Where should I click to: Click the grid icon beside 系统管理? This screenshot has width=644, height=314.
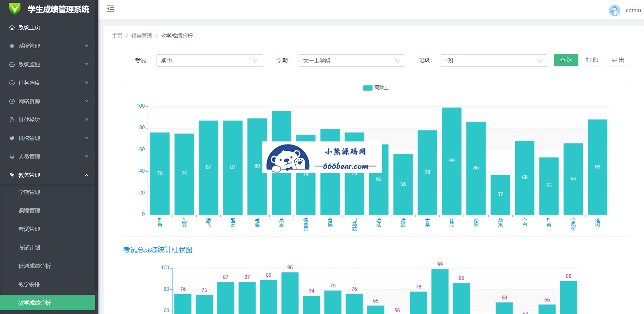pos(12,46)
